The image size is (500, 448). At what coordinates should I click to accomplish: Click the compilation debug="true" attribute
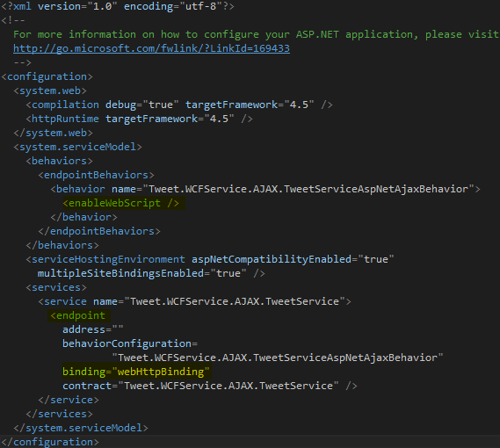tap(141, 105)
